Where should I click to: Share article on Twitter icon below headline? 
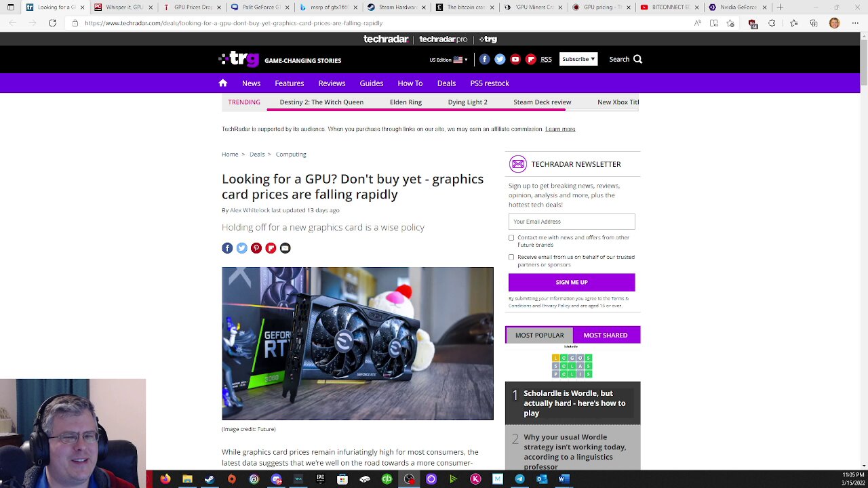click(241, 248)
